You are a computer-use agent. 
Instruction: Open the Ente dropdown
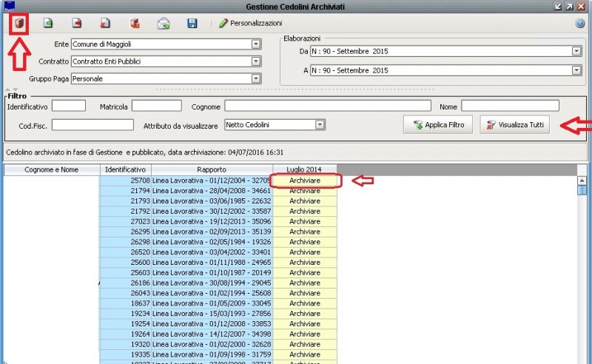[256, 44]
